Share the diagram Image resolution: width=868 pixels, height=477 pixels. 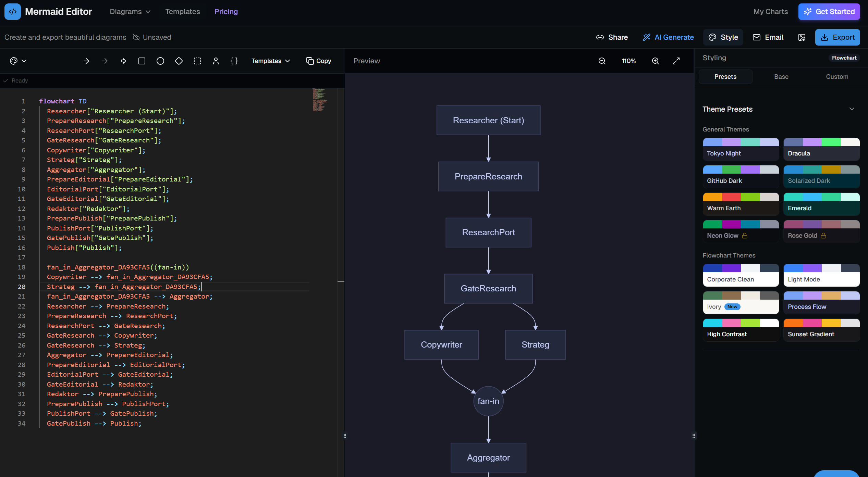pyautogui.click(x=612, y=37)
